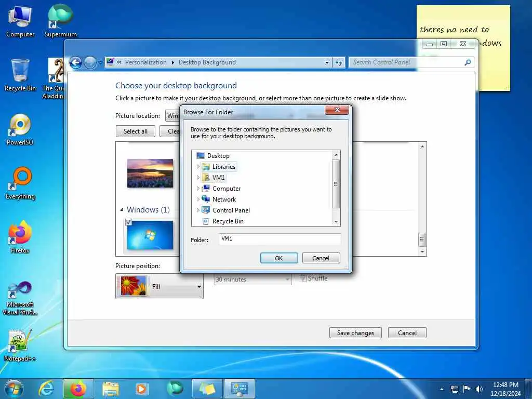Screen dimensions: 532x399
Task: Select the Notepad++ desktop shortcut
Action: 20,345
